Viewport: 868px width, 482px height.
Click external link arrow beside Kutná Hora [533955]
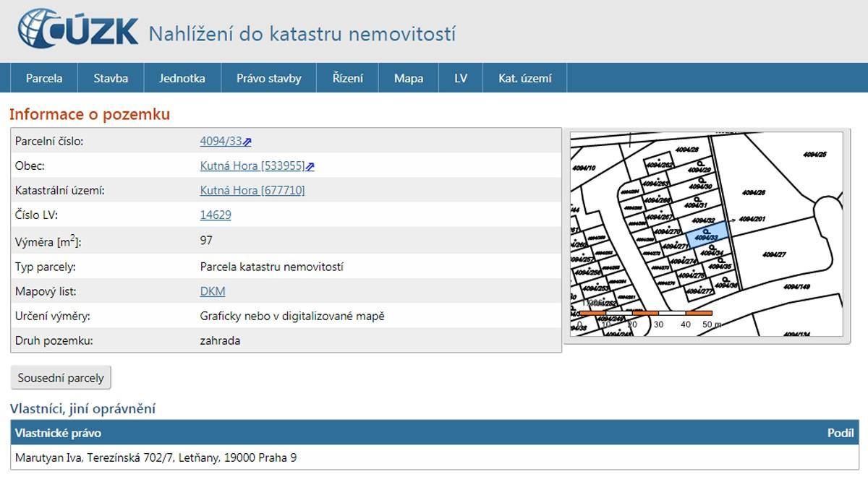pyautogui.click(x=310, y=167)
